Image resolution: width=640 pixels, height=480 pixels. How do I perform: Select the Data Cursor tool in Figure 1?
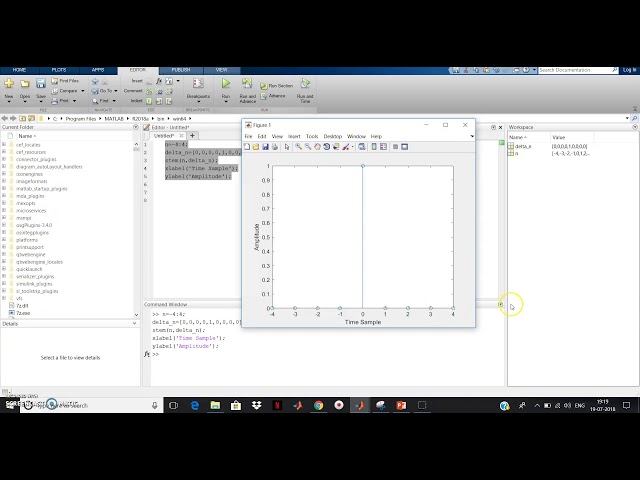[x=336, y=147]
